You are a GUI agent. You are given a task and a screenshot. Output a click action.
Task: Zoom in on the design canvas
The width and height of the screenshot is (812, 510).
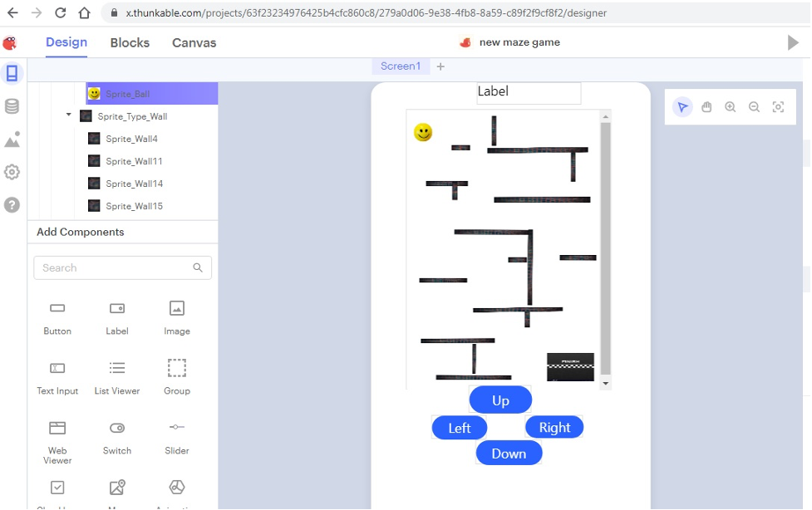(x=731, y=107)
